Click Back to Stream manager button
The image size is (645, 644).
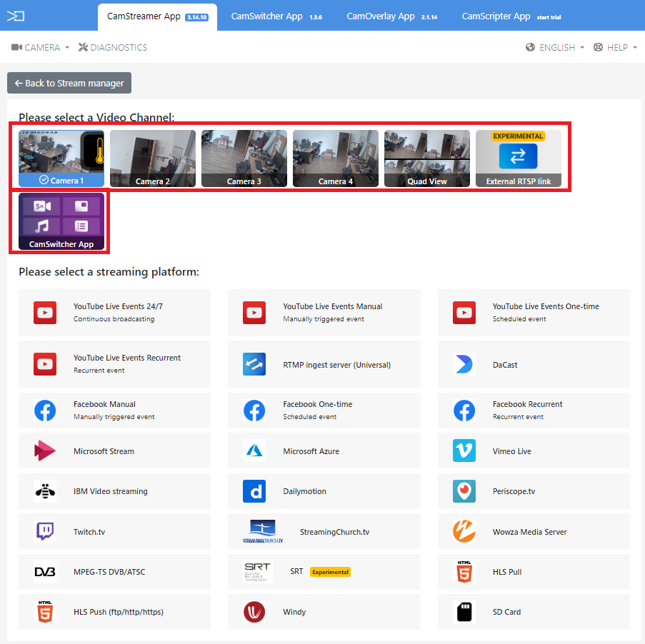coord(69,83)
